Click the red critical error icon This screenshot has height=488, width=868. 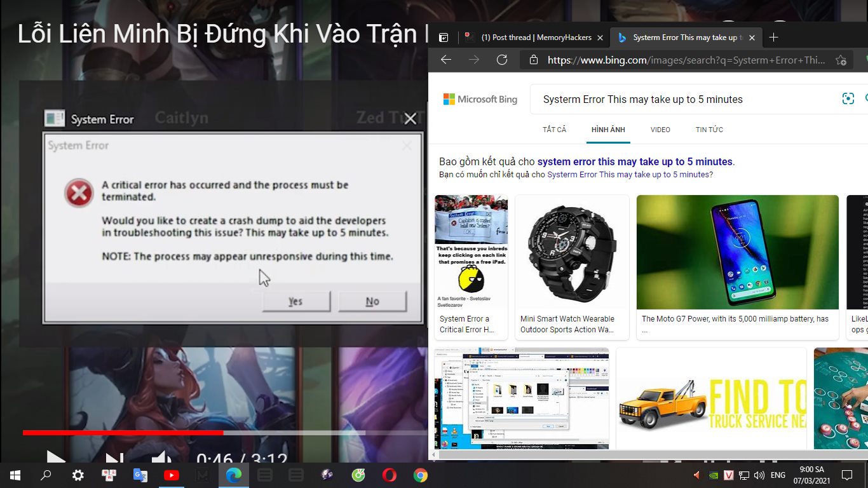(79, 193)
